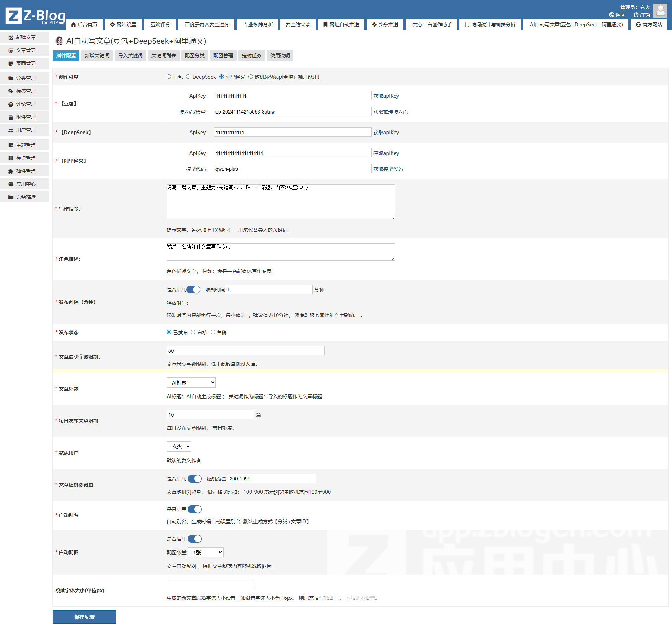Open the 新增关键词 tab
Image resolution: width=672 pixels, height=626 pixels.
(x=97, y=56)
